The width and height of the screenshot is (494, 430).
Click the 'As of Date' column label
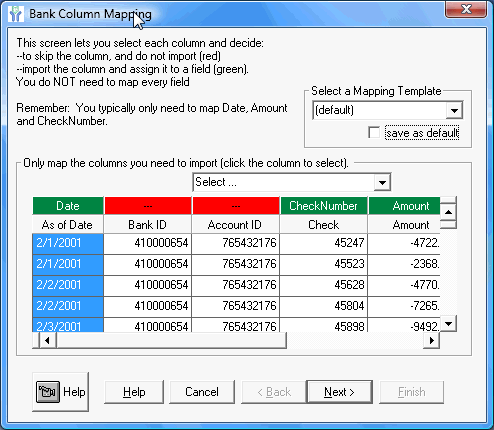click(68, 225)
